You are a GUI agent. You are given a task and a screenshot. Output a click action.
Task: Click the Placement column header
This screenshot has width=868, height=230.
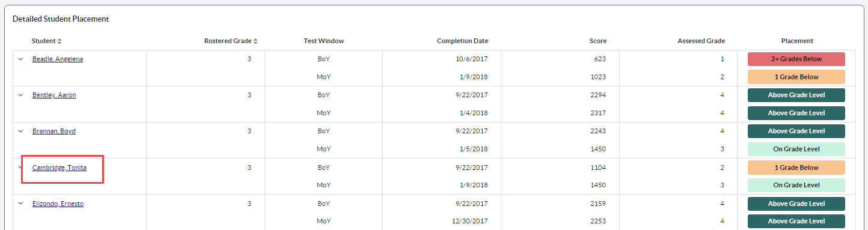[797, 41]
